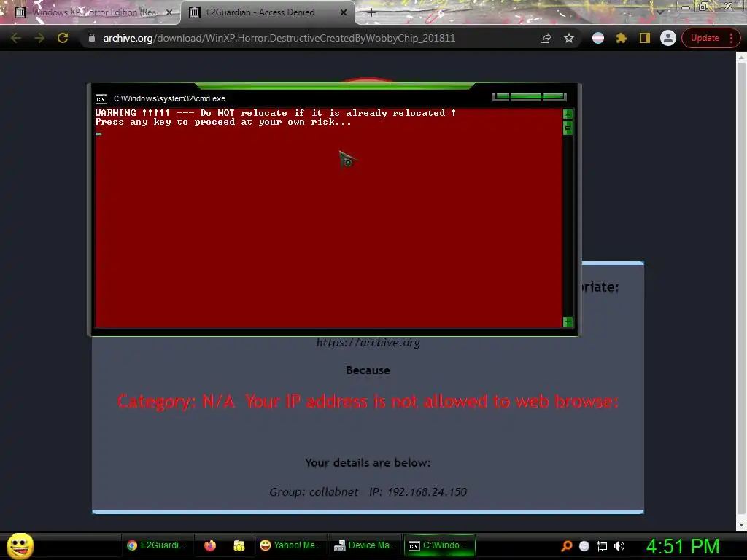Switch to Device Manager taskbar button

pos(365,545)
